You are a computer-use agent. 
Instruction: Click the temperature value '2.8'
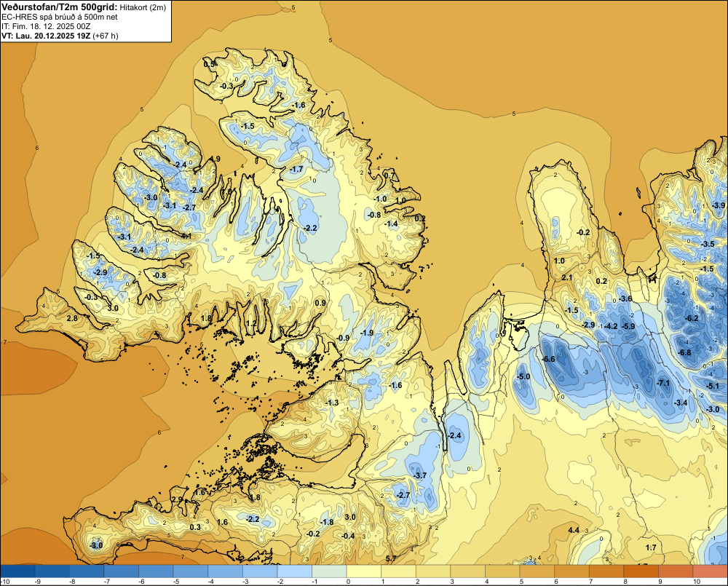click(72, 318)
